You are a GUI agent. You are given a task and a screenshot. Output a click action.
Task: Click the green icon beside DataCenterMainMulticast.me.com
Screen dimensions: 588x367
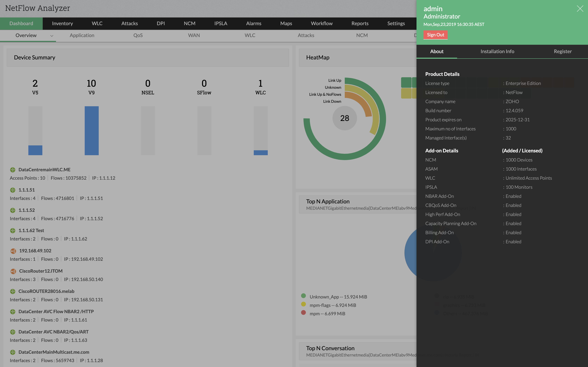coord(13,352)
